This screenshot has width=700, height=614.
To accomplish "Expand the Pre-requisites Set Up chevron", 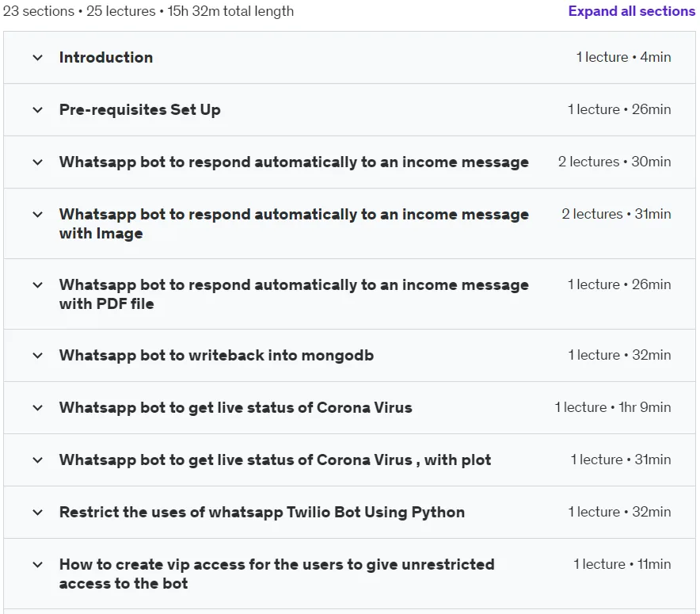I will point(38,110).
